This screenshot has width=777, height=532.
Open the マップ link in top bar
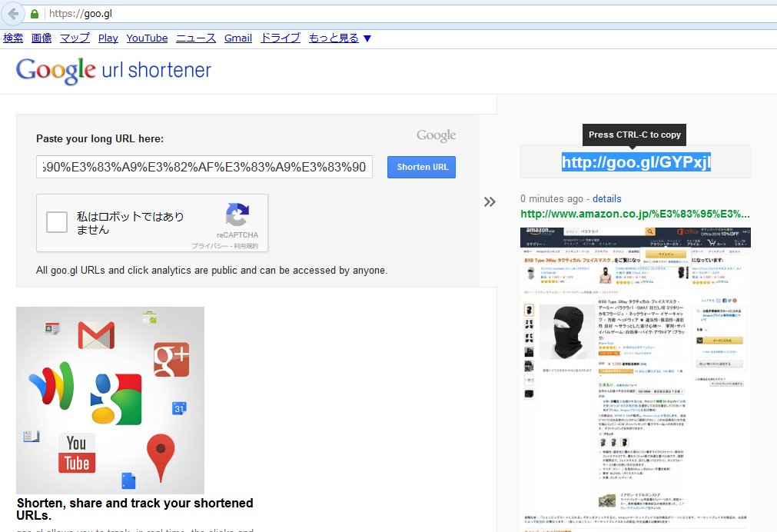click(75, 38)
